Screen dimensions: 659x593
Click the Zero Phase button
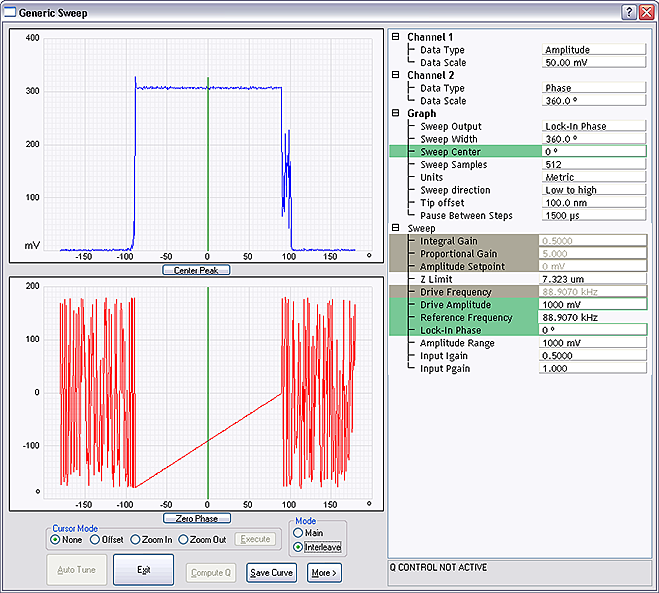click(x=197, y=518)
